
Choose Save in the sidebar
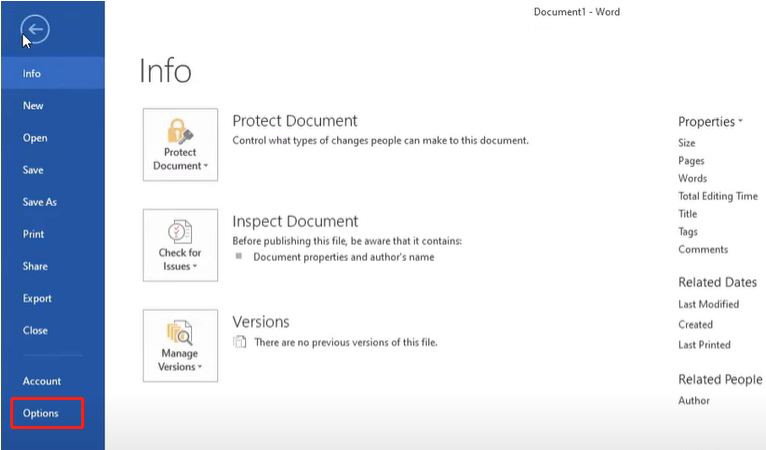tap(53, 170)
